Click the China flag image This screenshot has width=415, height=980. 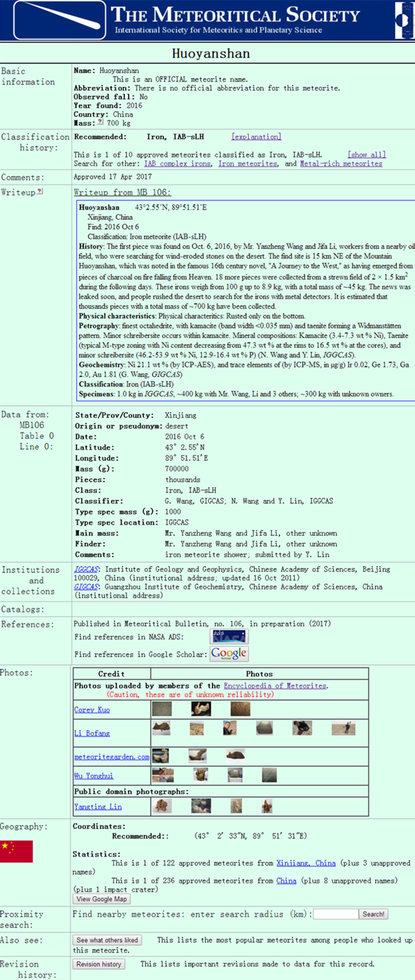pos(17,851)
